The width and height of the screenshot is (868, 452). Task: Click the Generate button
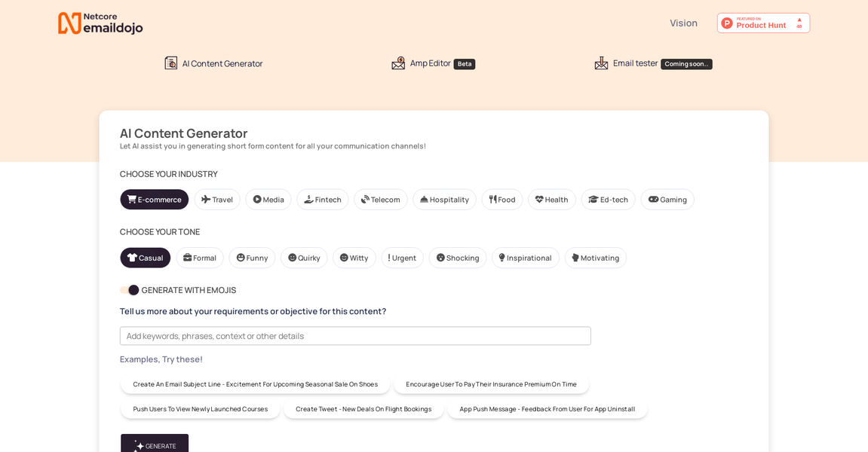click(155, 445)
